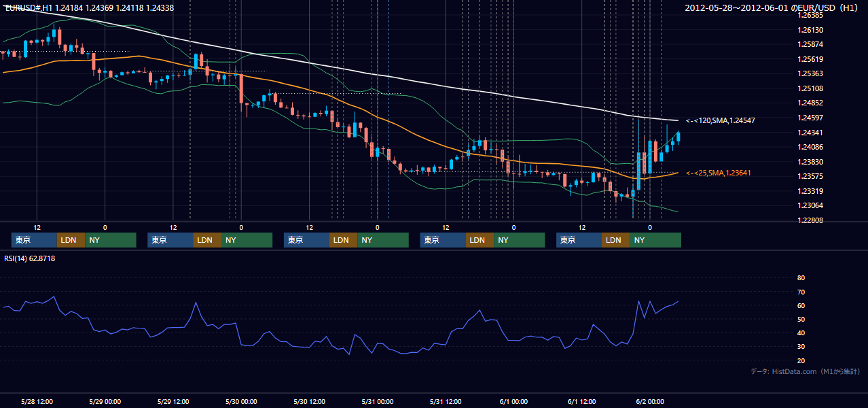This screenshot has width=868, height=408.
Task: Select price axis value 1.23575
Action: pyautogui.click(x=810, y=176)
